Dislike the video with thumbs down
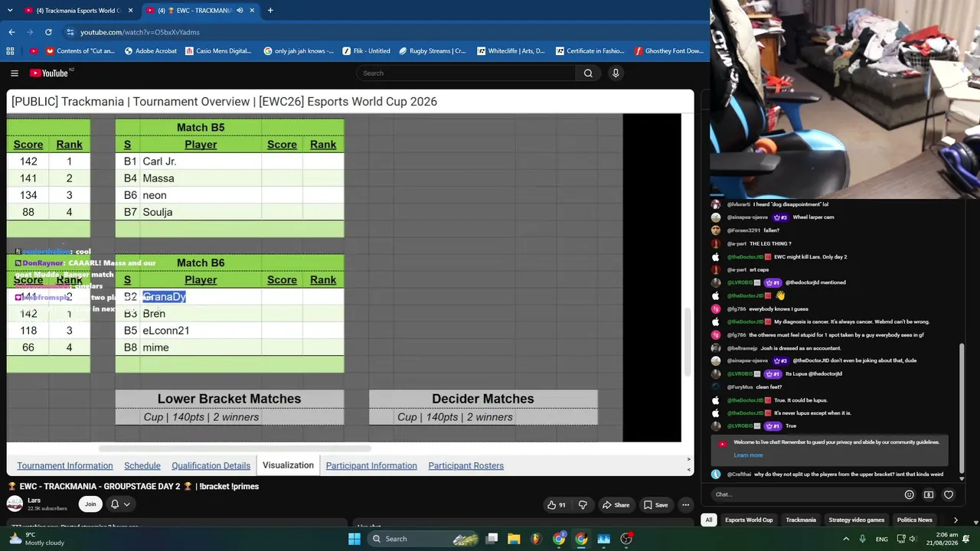This screenshot has height=551, width=980. point(583,505)
